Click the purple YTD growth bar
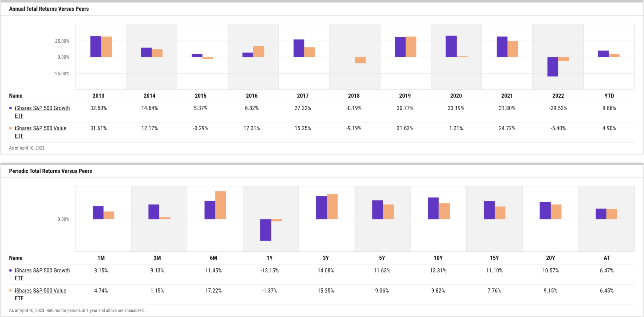The width and height of the screenshot is (644, 317). (x=603, y=54)
